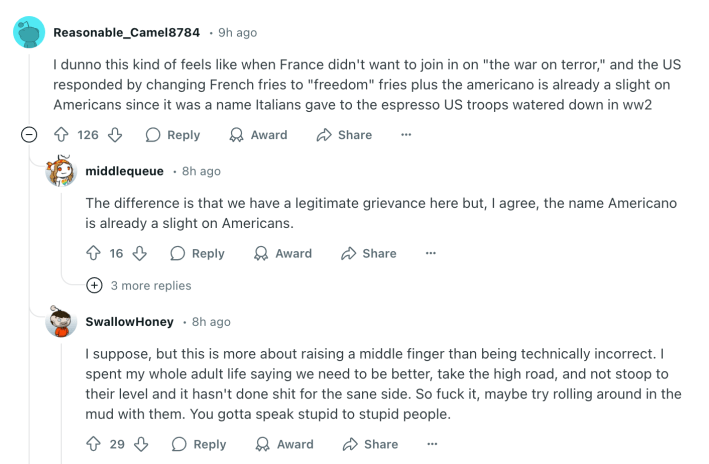Click Reasonable_Camel8784's avatar
The image size is (709, 464).
point(29,33)
